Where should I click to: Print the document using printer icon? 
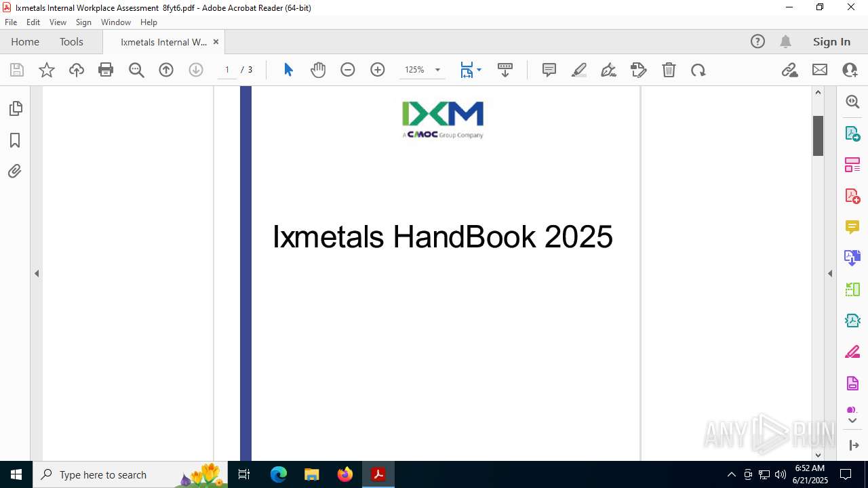pyautogui.click(x=106, y=70)
